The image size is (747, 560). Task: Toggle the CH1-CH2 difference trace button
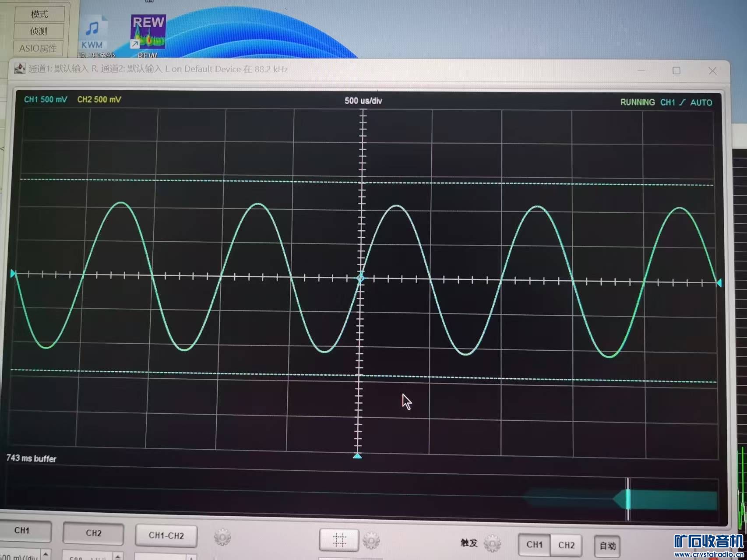coord(166,535)
